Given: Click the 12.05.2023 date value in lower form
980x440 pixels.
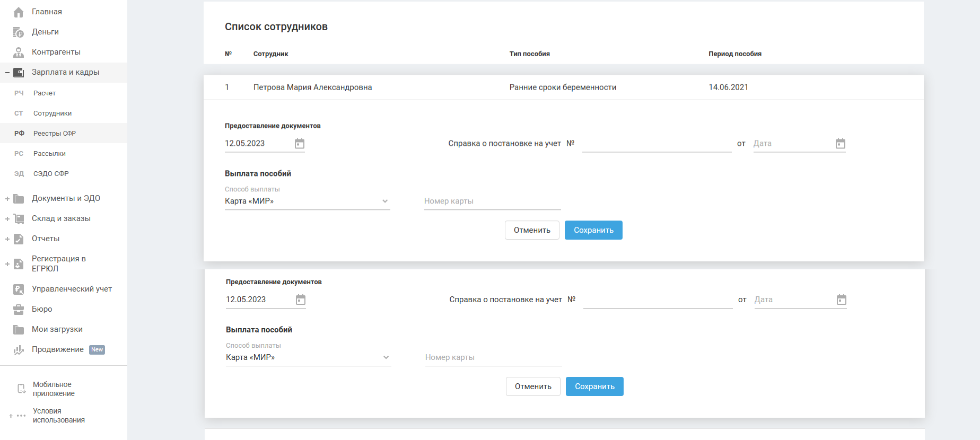Looking at the screenshot, I should tap(246, 300).
